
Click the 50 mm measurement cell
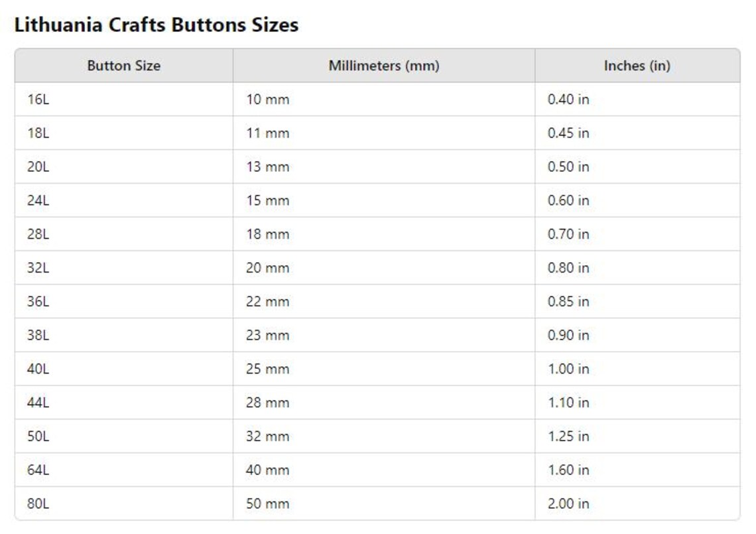(x=268, y=503)
